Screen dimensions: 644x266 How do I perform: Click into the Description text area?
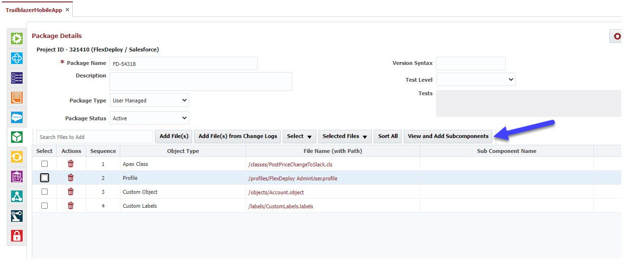tap(201, 81)
